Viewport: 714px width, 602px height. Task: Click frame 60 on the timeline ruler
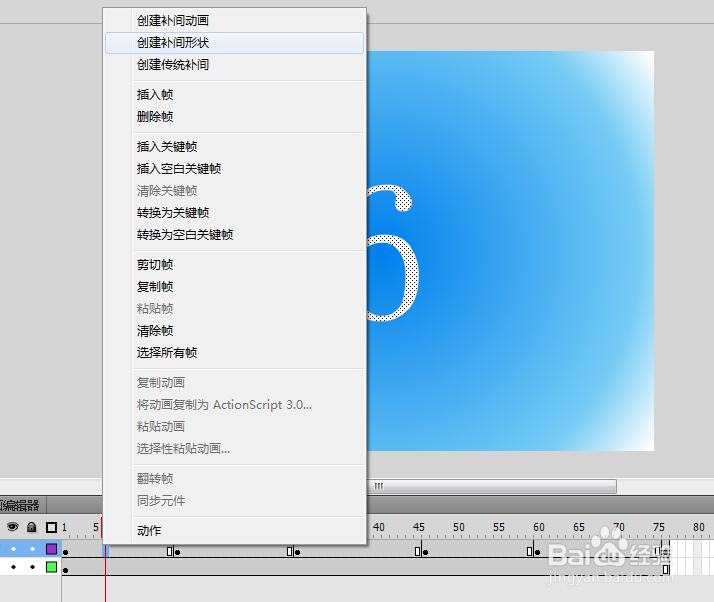[539, 527]
